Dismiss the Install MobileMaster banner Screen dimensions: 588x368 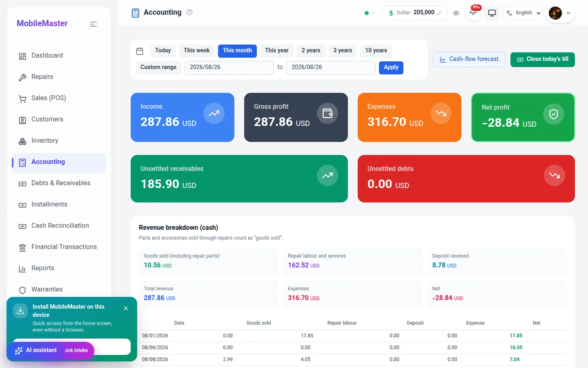pos(126,308)
